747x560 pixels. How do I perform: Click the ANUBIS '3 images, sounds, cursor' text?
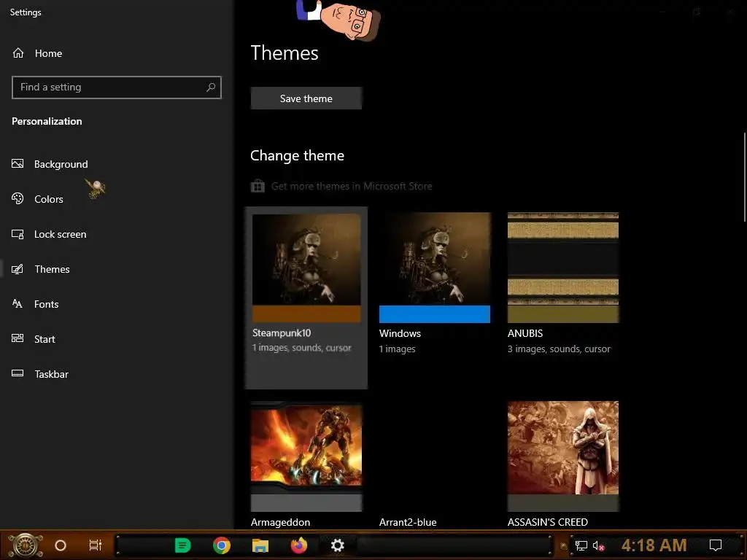pos(559,349)
